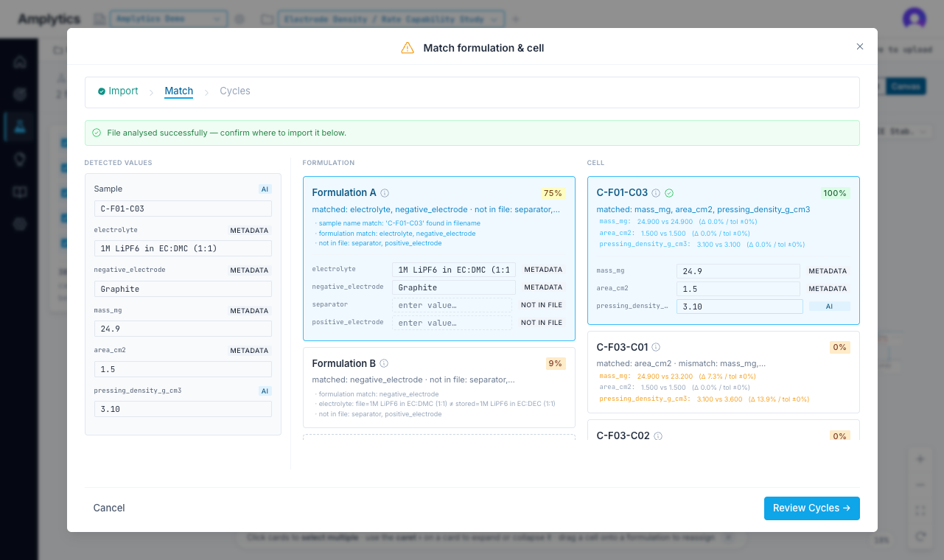Click the 9% match badge on Formulation B
944x560 pixels.
click(555, 363)
